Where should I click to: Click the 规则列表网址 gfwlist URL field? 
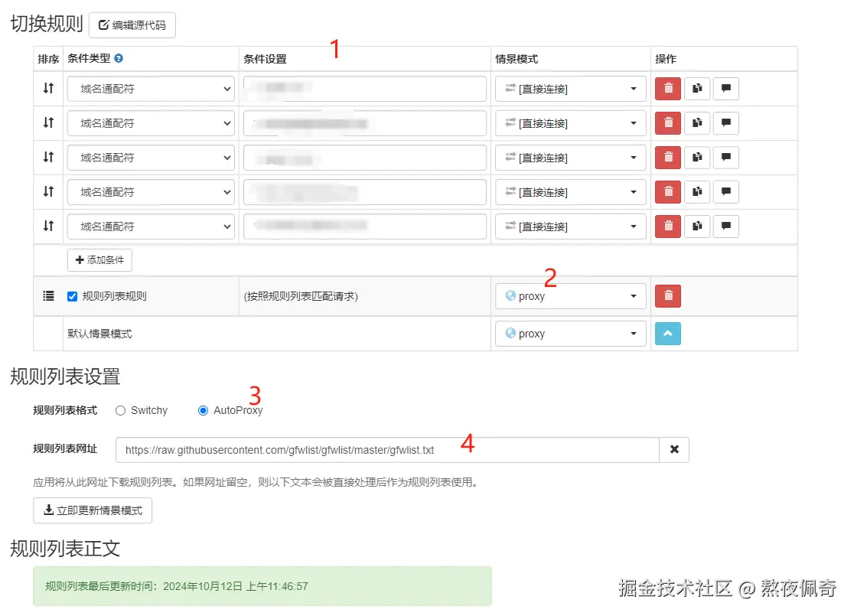click(387, 450)
